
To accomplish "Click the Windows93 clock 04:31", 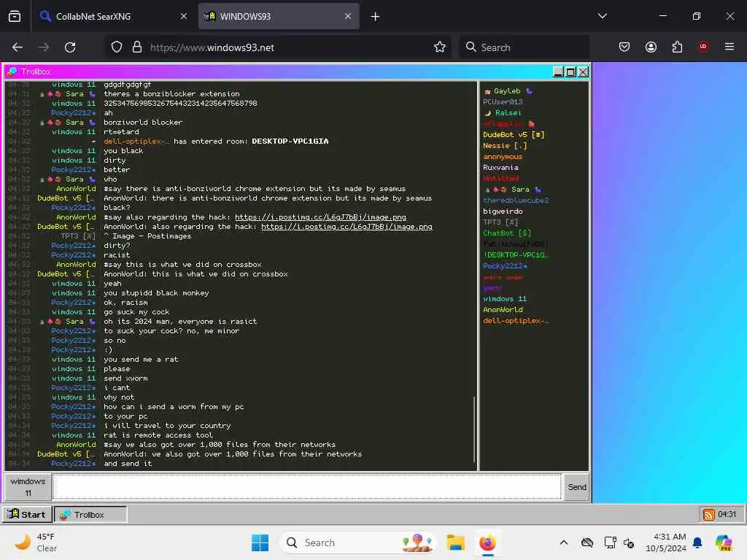I will click(727, 514).
